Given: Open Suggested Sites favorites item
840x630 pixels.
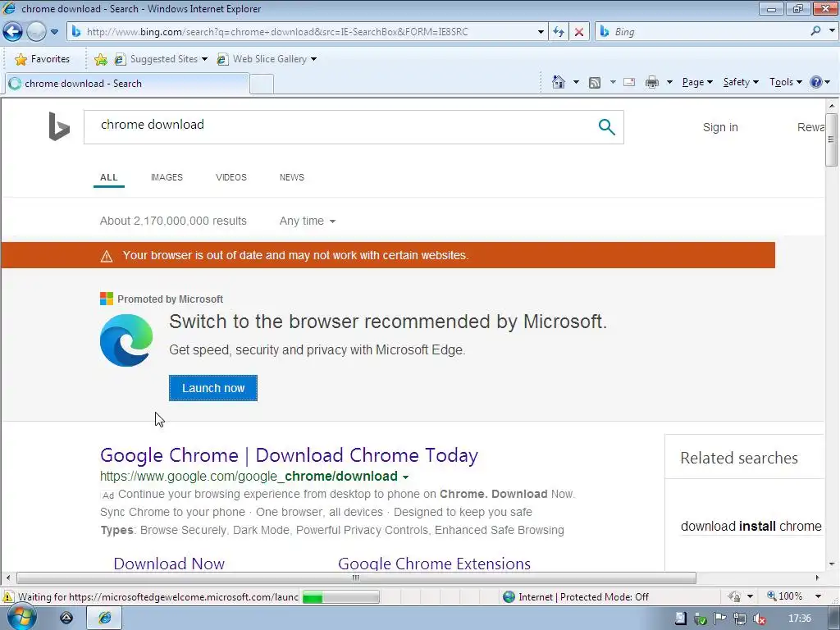Looking at the screenshot, I should 161,59.
